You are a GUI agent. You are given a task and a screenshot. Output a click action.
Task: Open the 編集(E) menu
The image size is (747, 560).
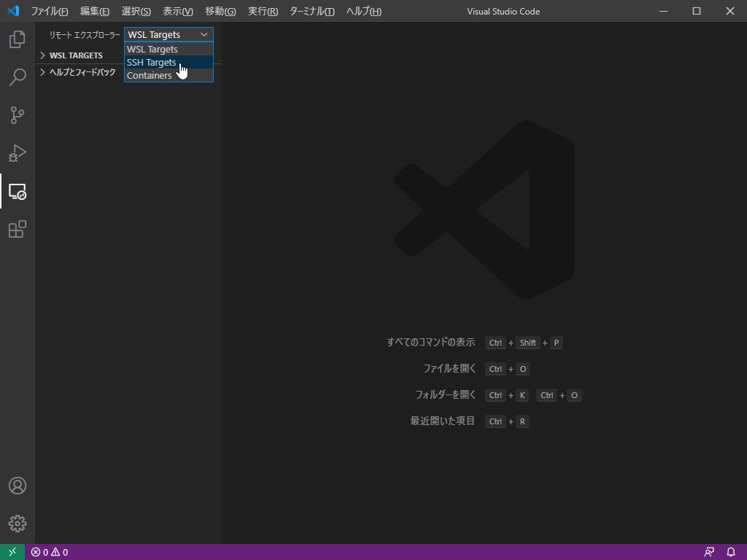94,11
